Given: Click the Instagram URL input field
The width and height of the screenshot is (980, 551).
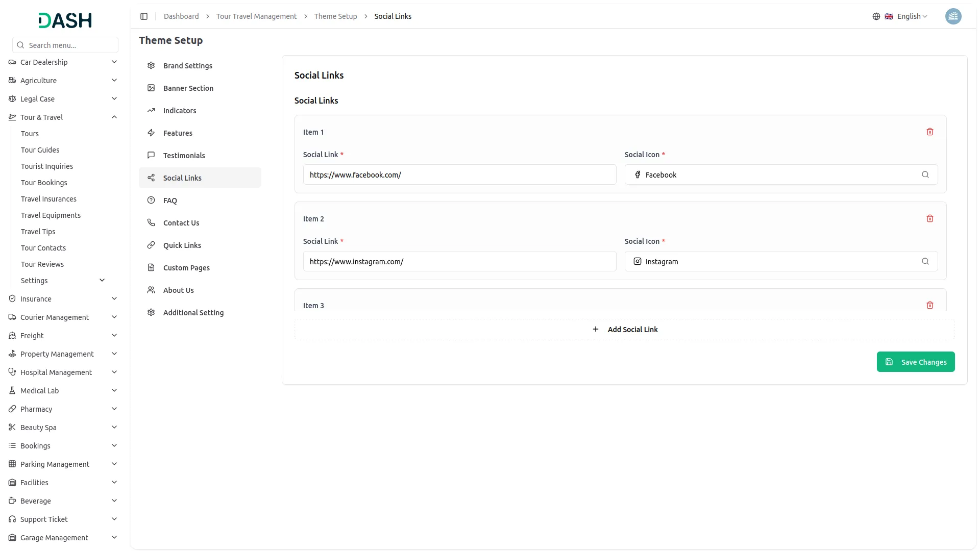Looking at the screenshot, I should [459, 261].
